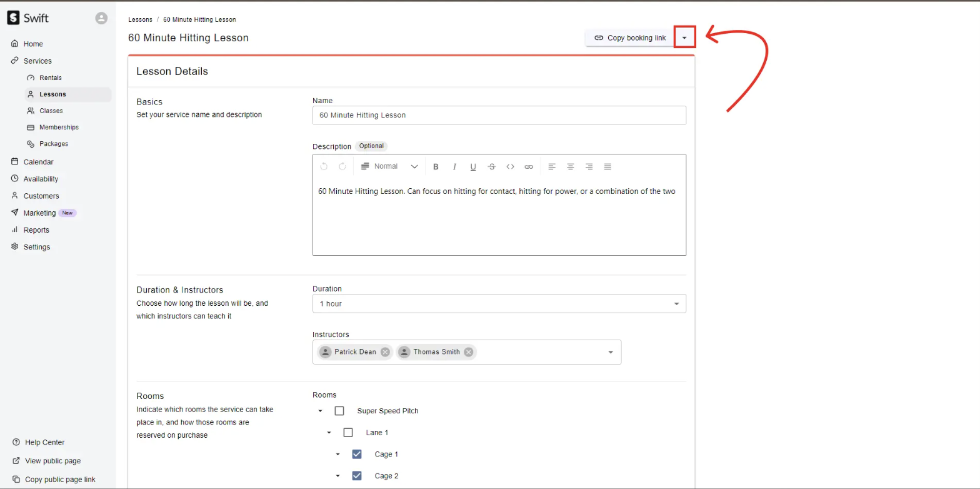Open the user account avatar

101,19
